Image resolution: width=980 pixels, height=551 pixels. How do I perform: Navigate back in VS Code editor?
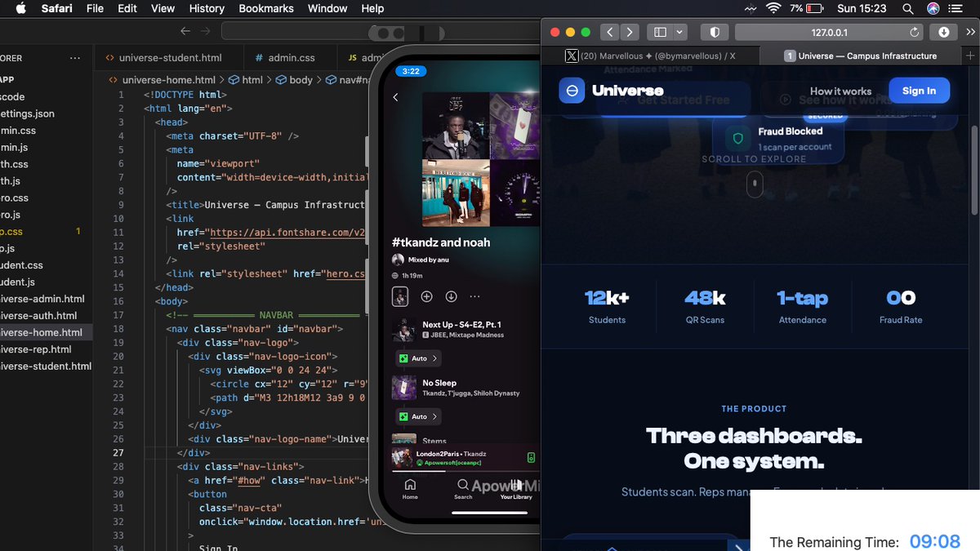pyautogui.click(x=185, y=31)
